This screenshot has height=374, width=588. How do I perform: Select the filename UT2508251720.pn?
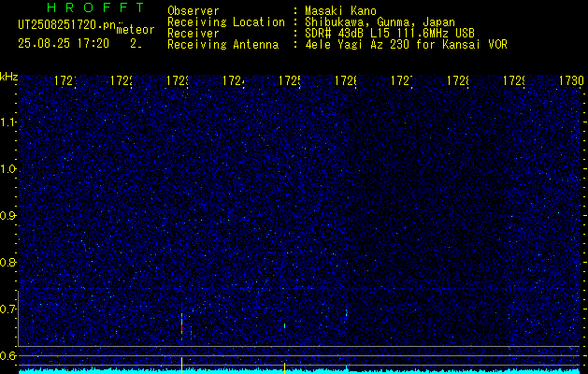pos(67,25)
